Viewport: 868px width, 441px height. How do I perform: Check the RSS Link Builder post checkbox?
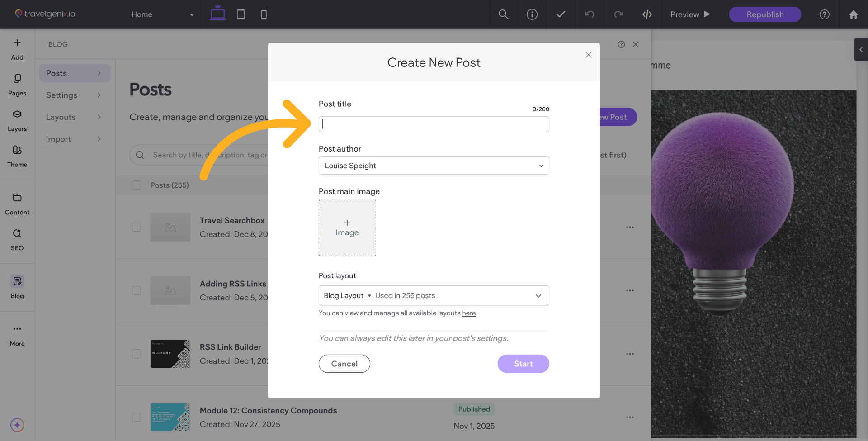point(136,354)
